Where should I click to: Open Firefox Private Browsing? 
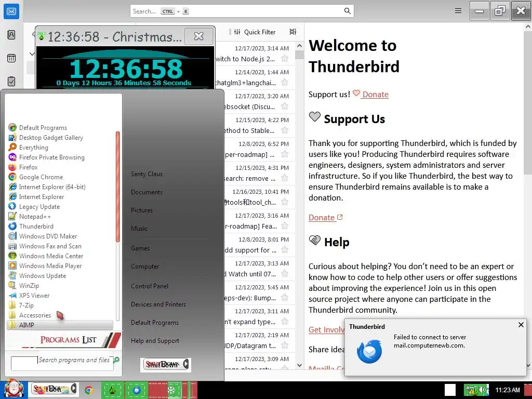(x=51, y=157)
